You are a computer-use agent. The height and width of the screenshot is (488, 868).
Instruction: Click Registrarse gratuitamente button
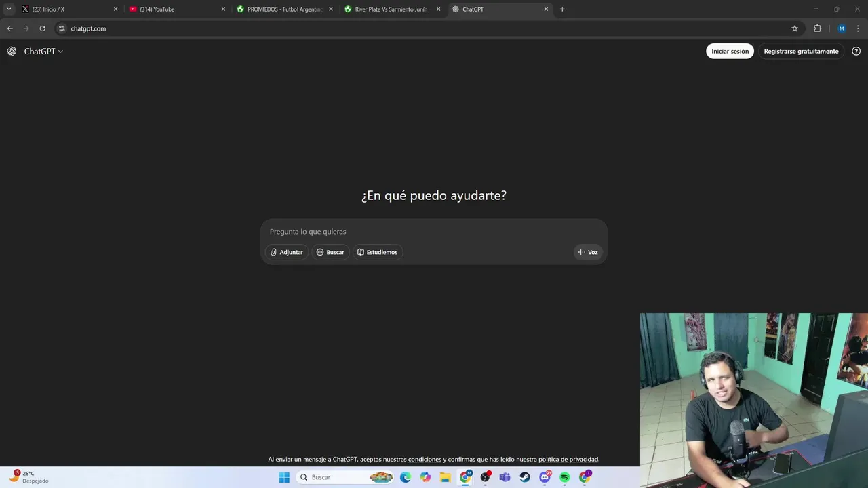801,52
